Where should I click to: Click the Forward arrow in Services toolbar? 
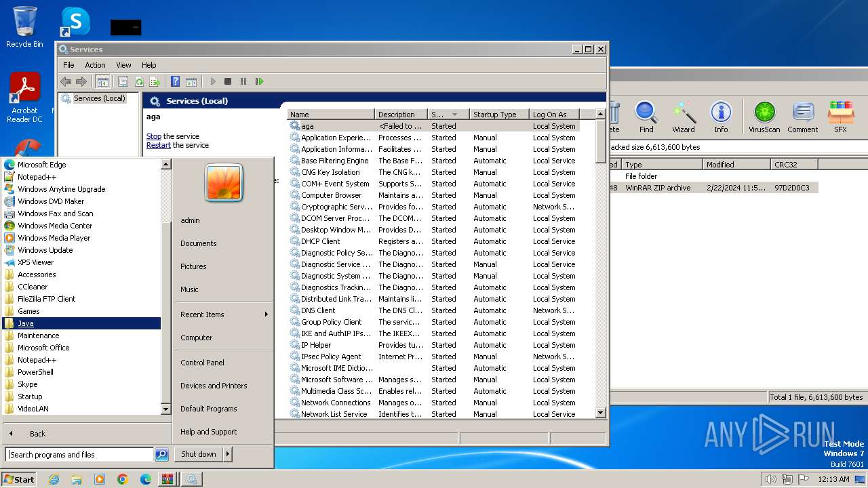(x=81, y=81)
